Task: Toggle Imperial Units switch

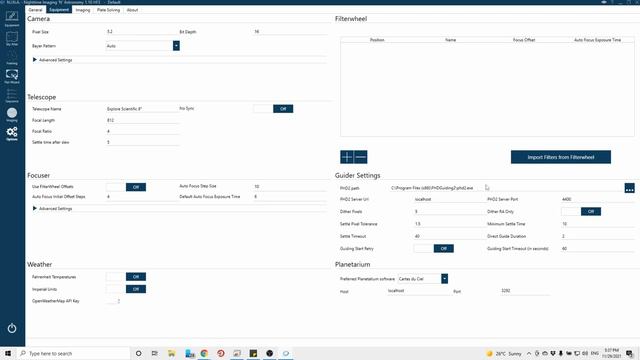Action: [126, 289]
